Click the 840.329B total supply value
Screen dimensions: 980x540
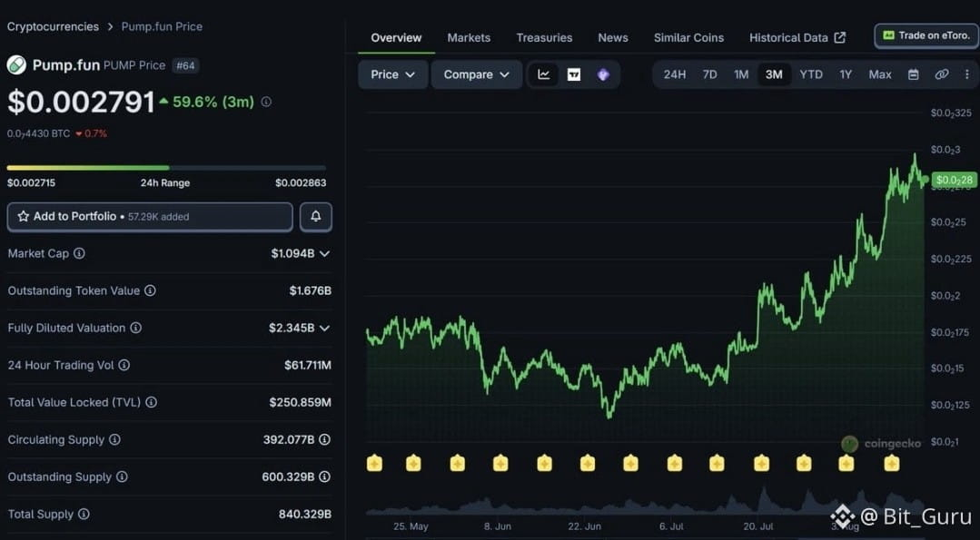click(305, 515)
